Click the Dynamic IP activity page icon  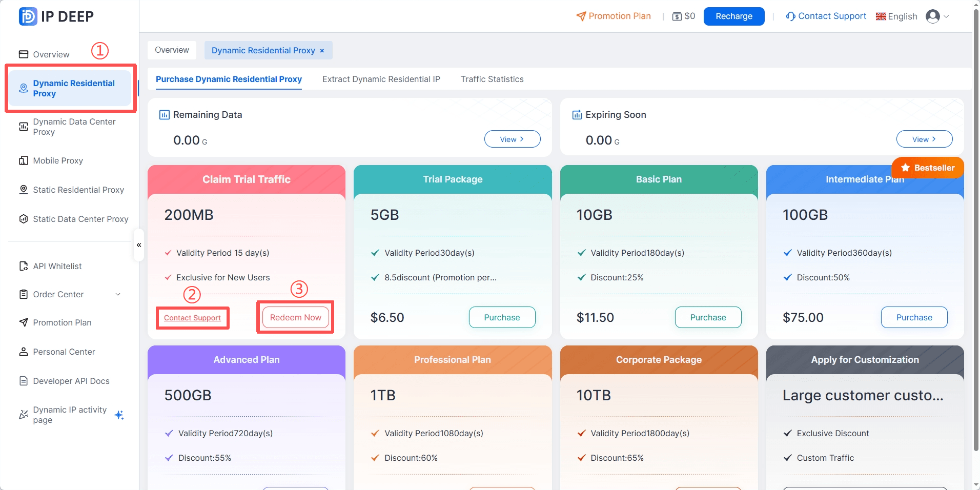[24, 415]
